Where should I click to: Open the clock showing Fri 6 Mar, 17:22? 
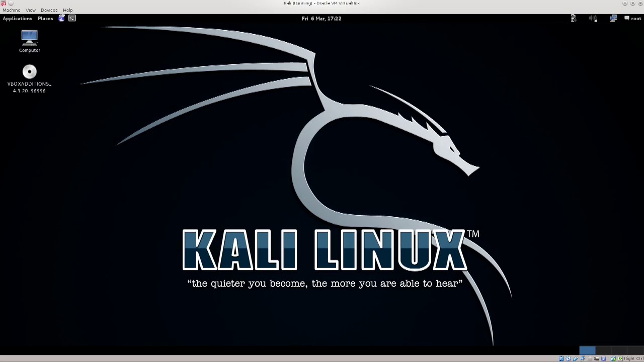(x=321, y=19)
